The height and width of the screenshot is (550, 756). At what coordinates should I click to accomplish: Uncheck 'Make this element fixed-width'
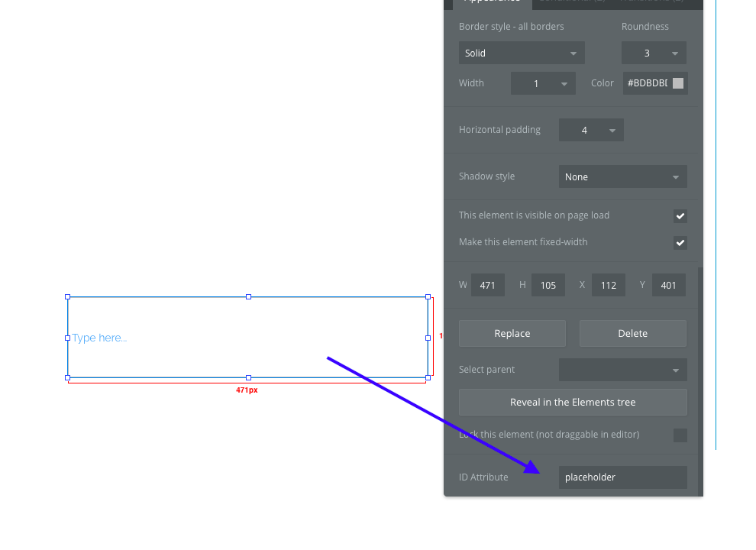(x=680, y=243)
